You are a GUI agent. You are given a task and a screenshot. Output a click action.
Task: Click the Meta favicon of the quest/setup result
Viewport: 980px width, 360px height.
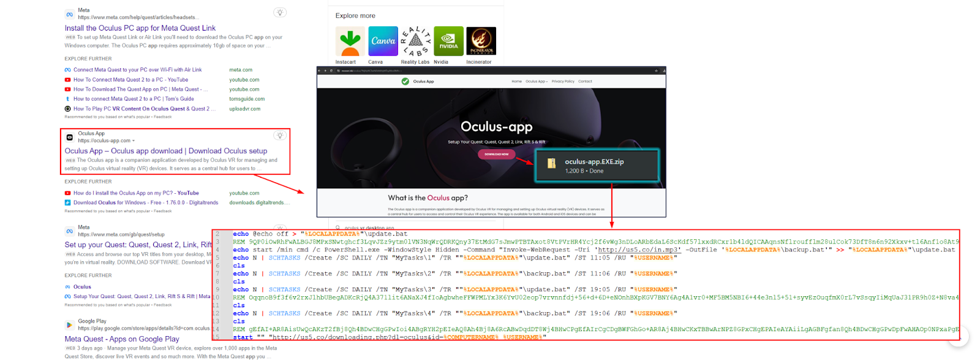click(69, 231)
